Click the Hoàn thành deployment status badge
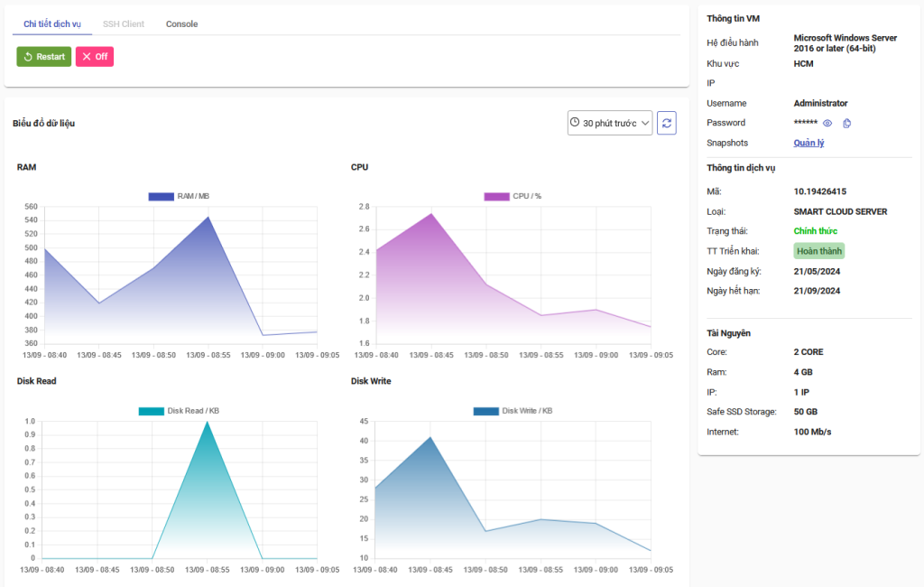 point(819,251)
